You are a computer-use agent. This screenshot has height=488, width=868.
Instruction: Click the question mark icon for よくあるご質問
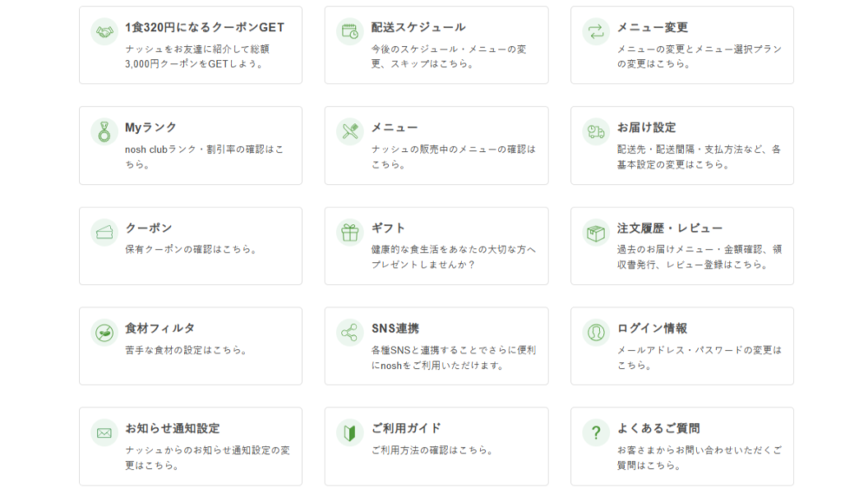[x=595, y=432]
